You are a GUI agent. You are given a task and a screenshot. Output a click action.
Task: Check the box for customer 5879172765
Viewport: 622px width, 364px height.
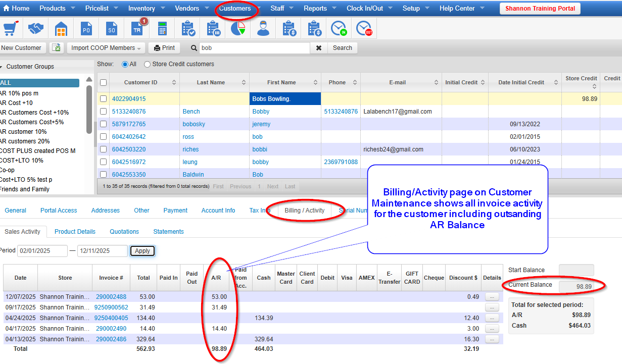(103, 124)
